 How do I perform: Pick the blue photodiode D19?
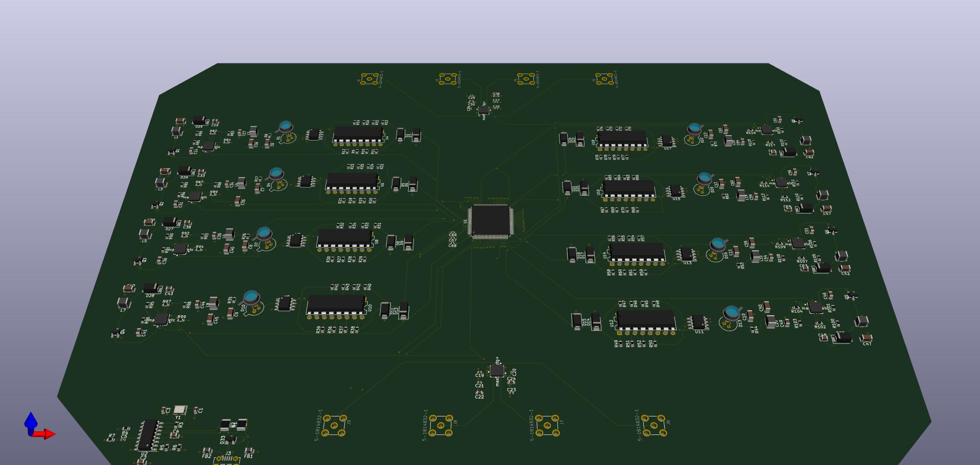[x=705, y=179]
